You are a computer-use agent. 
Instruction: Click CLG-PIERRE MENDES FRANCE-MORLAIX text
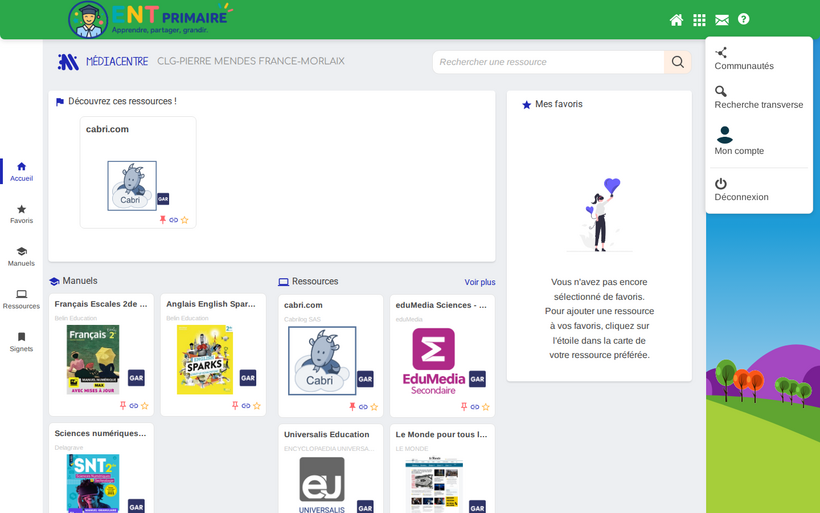click(251, 61)
